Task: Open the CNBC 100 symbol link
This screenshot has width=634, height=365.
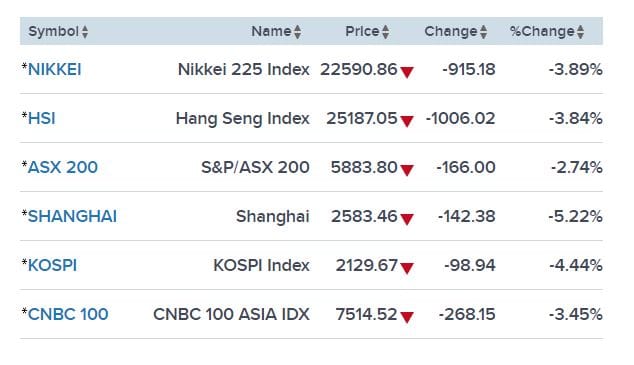Action: pos(68,314)
